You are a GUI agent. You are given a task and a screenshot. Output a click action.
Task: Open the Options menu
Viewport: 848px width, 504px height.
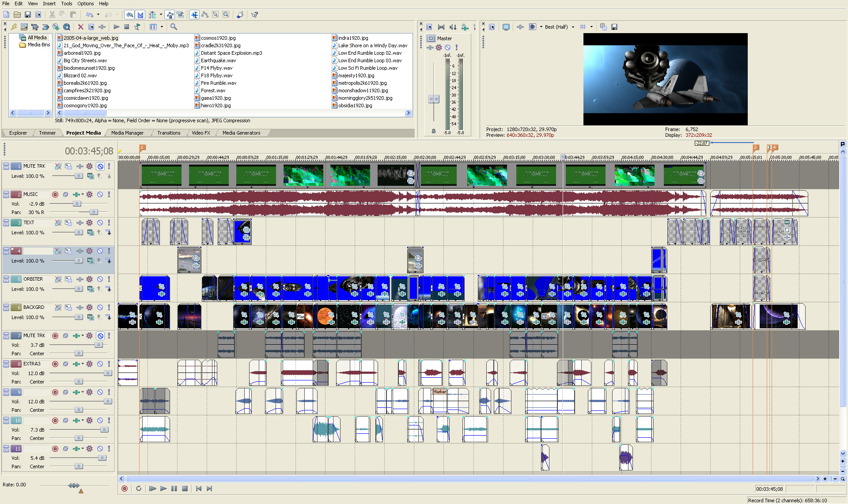[86, 4]
